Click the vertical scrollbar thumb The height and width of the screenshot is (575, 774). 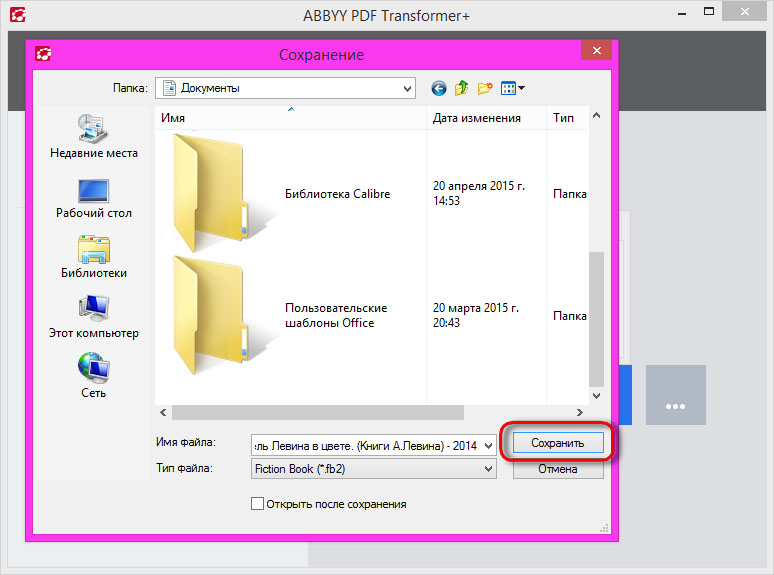click(597, 319)
